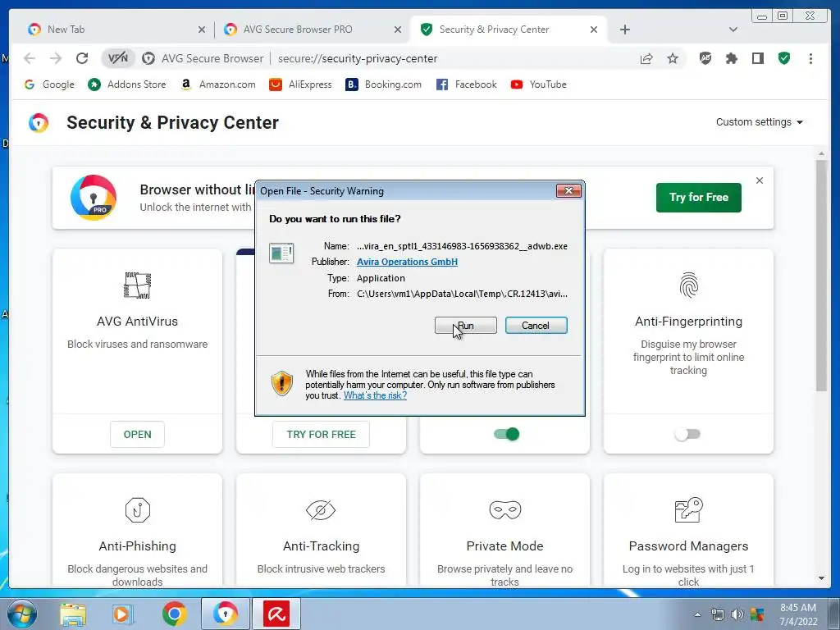840x630 pixels.
Task: Click the browser back arrow
Action: [x=30, y=58]
